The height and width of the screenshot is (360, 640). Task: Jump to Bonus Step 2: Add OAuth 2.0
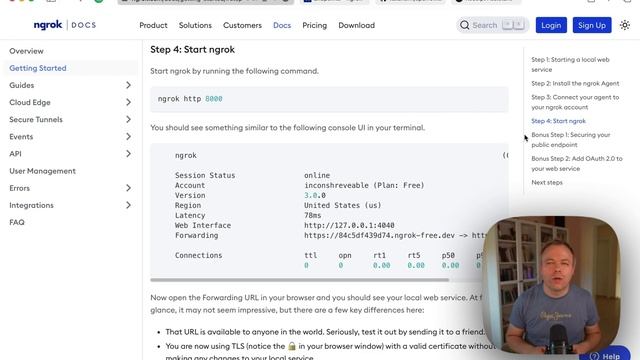pyautogui.click(x=577, y=163)
